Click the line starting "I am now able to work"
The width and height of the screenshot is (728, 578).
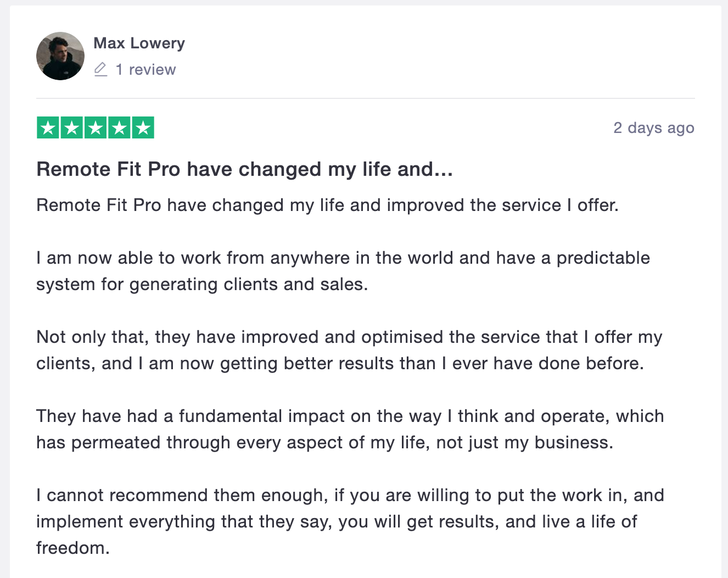click(x=343, y=258)
